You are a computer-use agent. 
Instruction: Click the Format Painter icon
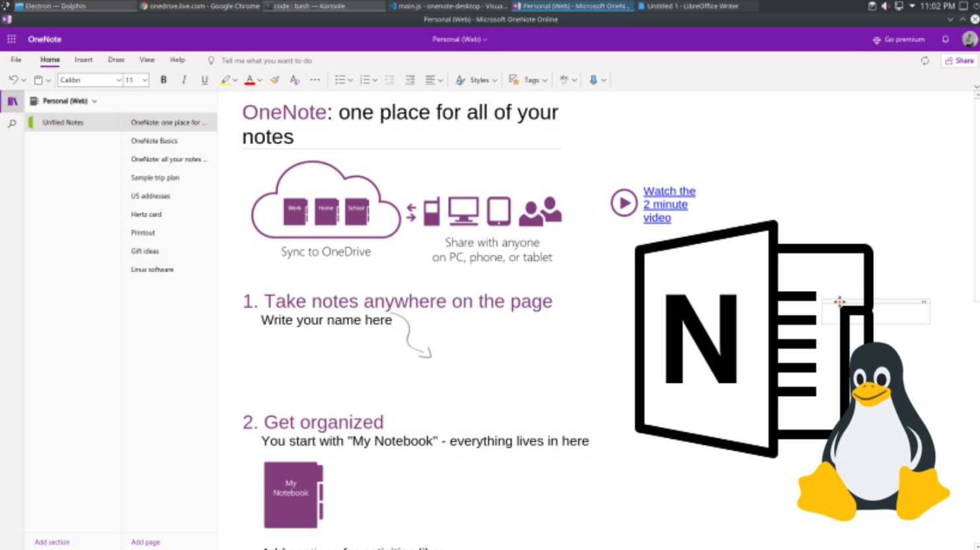click(274, 80)
